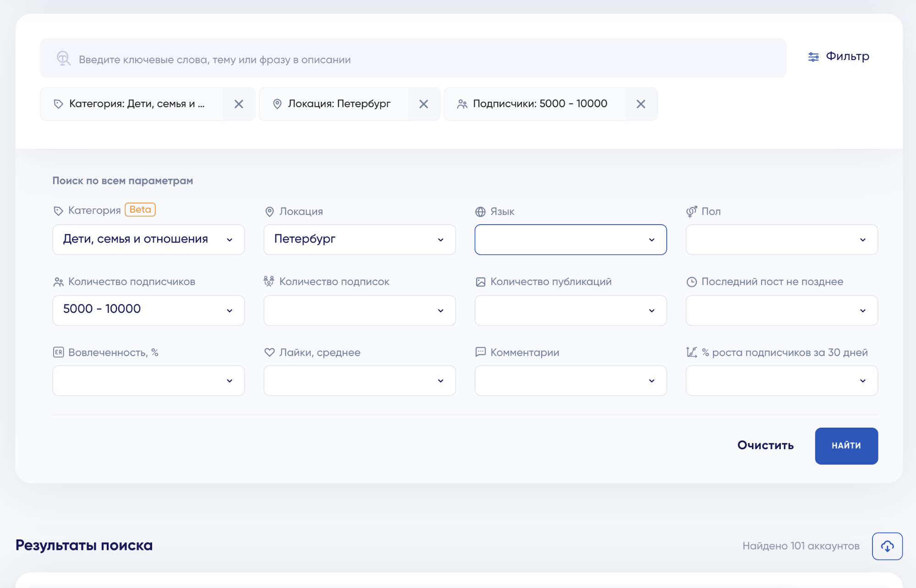Click the Поиск по всем параметрам heading
916x588 pixels.
123,181
